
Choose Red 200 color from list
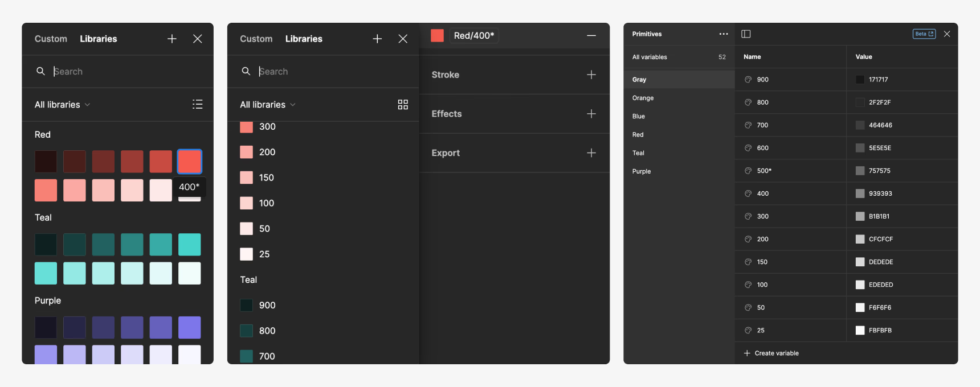[267, 152]
